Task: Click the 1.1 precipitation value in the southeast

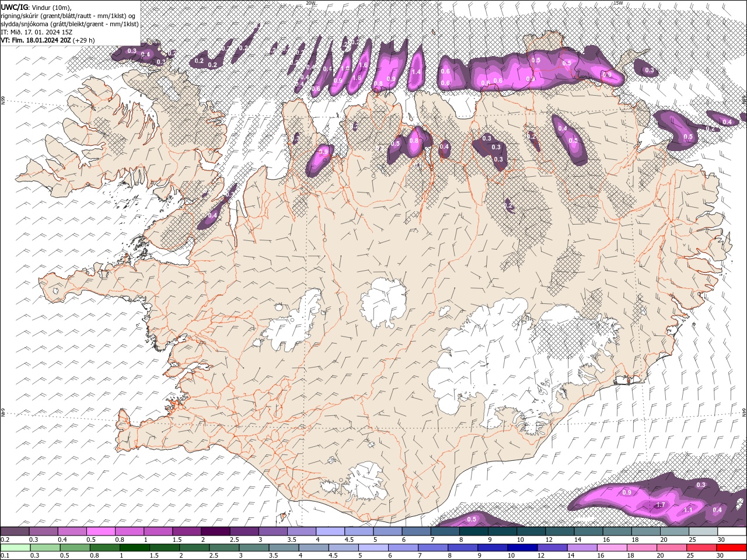Action: (x=688, y=510)
